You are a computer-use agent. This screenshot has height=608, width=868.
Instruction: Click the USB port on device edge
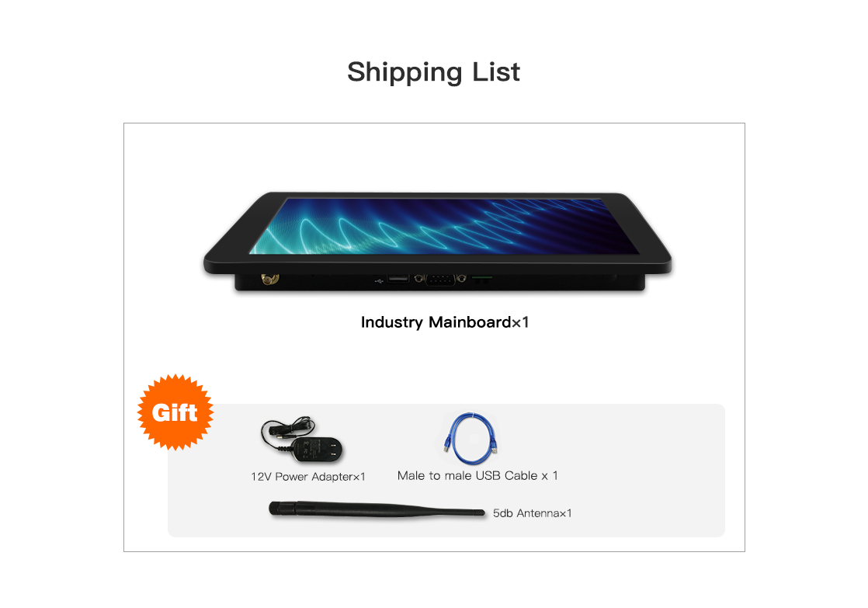(398, 278)
